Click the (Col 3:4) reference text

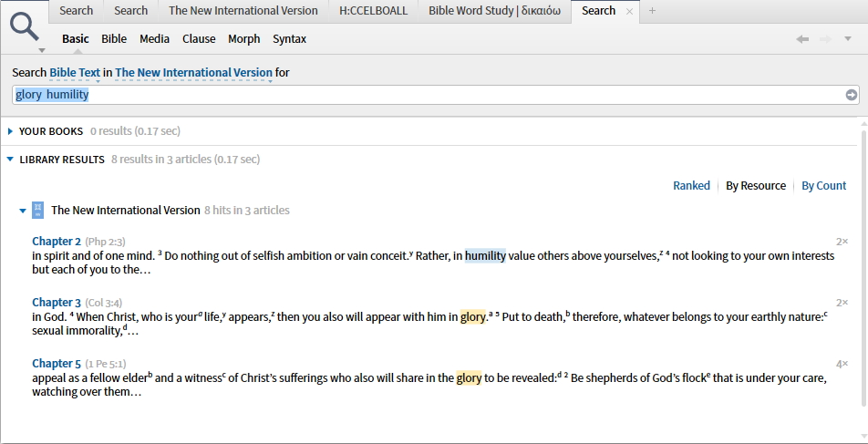tap(104, 303)
